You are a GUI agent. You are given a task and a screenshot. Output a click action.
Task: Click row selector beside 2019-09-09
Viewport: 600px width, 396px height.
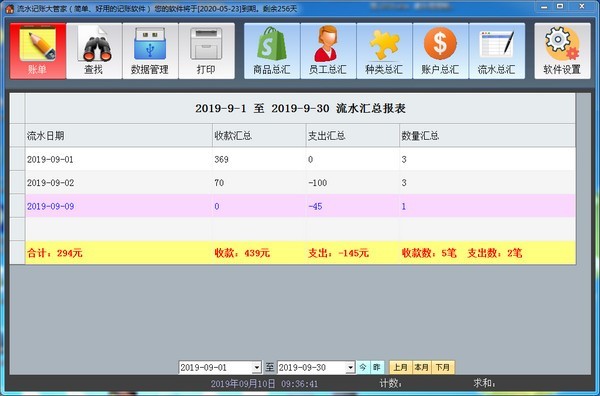pyautogui.click(x=18, y=206)
